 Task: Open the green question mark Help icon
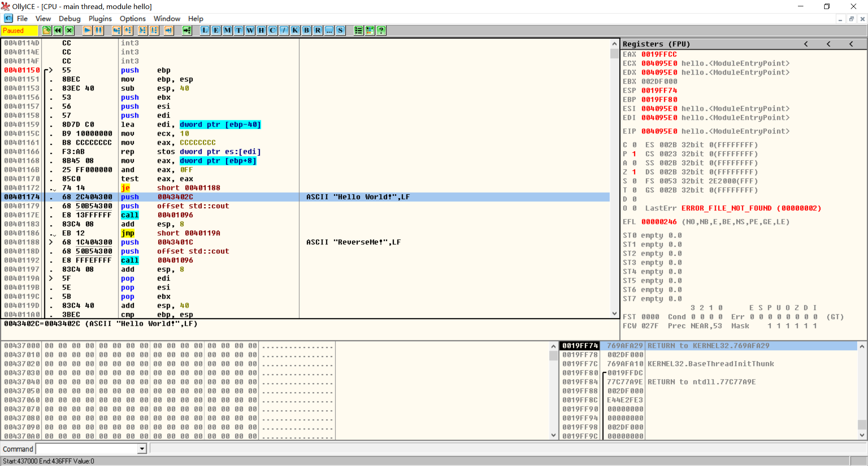[381, 30]
